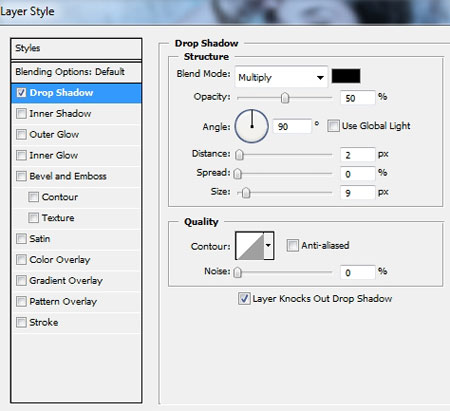
Task: Click the Distance slider handle
Action: [x=239, y=155]
